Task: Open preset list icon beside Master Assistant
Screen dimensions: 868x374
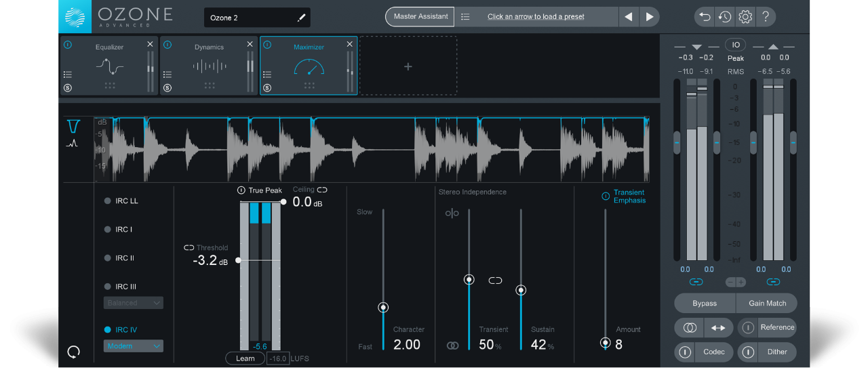Action: 465,17
